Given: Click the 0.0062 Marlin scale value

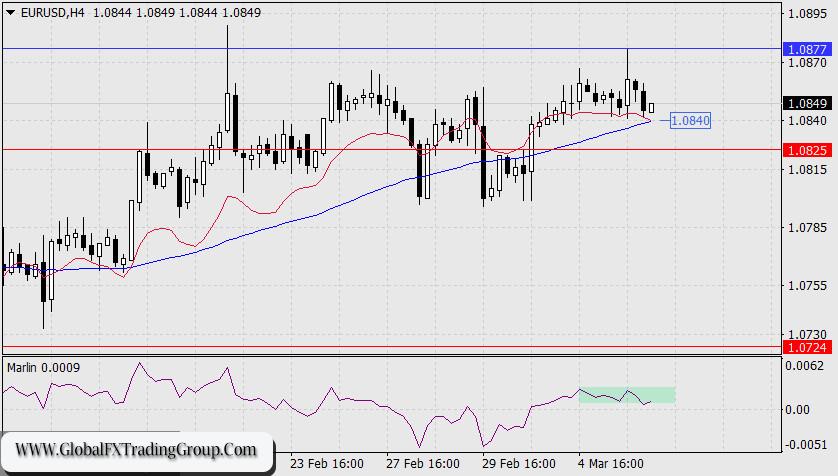Looking at the screenshot, I should [804, 366].
